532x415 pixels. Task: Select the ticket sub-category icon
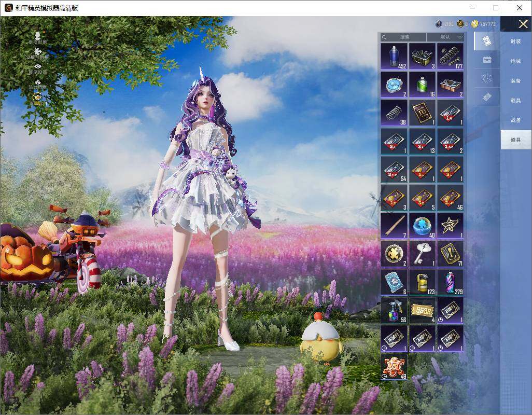pyautogui.click(x=487, y=97)
